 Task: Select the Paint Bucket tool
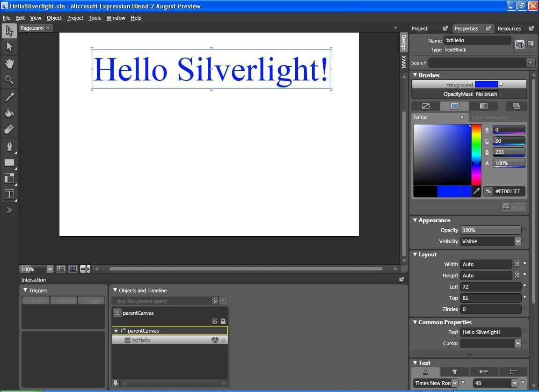coord(9,113)
